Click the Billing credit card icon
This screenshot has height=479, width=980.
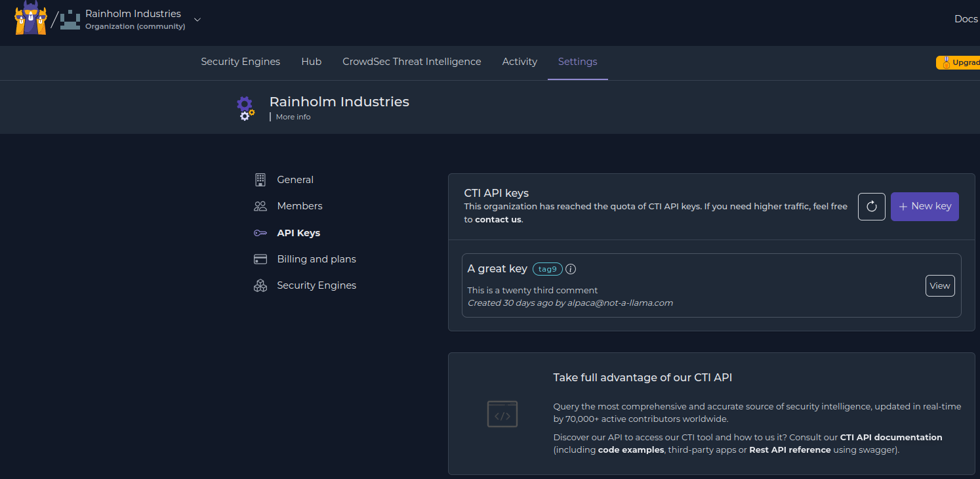pos(260,259)
